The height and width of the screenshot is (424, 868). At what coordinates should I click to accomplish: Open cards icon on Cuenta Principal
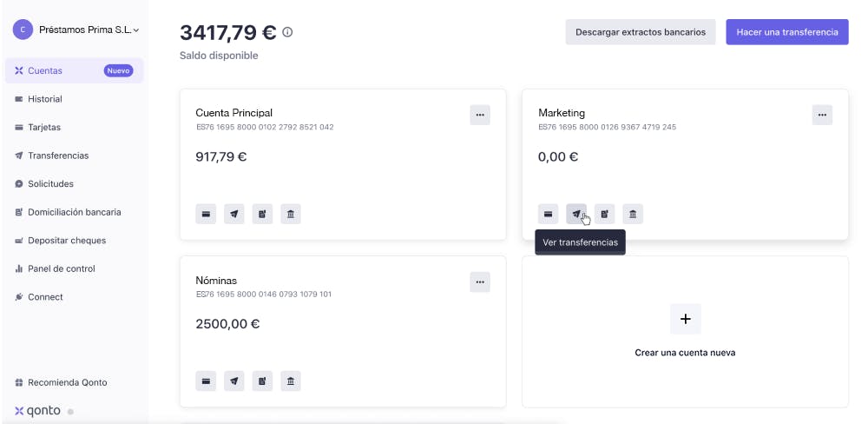206,214
